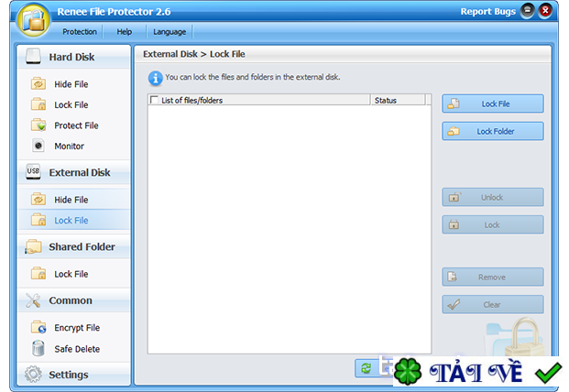Click the Safe Delete trash can icon
The image size is (569, 392).
click(x=38, y=348)
